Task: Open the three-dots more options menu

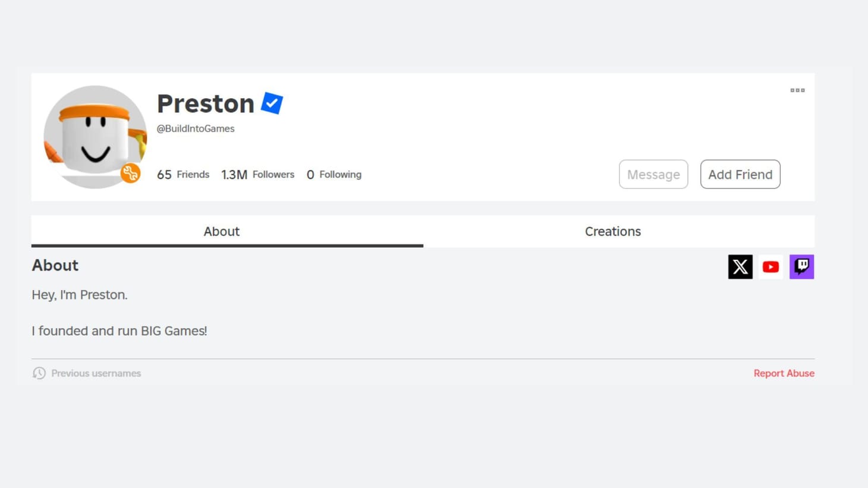Action: click(x=797, y=90)
